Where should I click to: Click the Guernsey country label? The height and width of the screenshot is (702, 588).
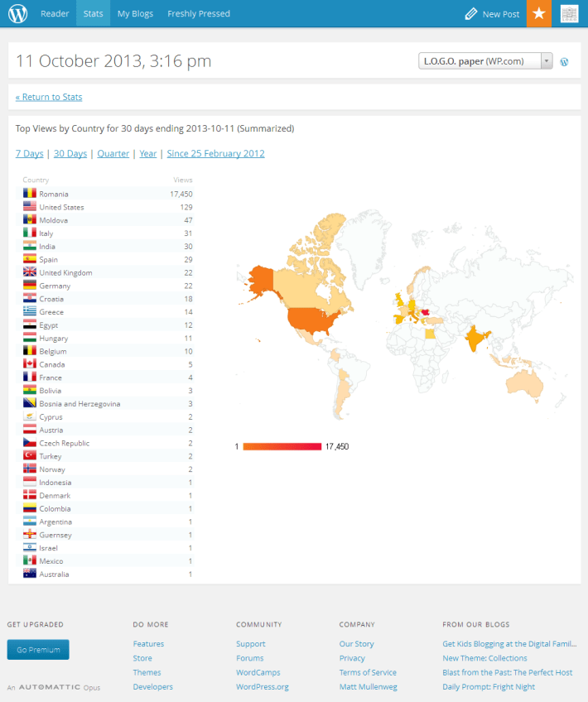click(x=55, y=535)
